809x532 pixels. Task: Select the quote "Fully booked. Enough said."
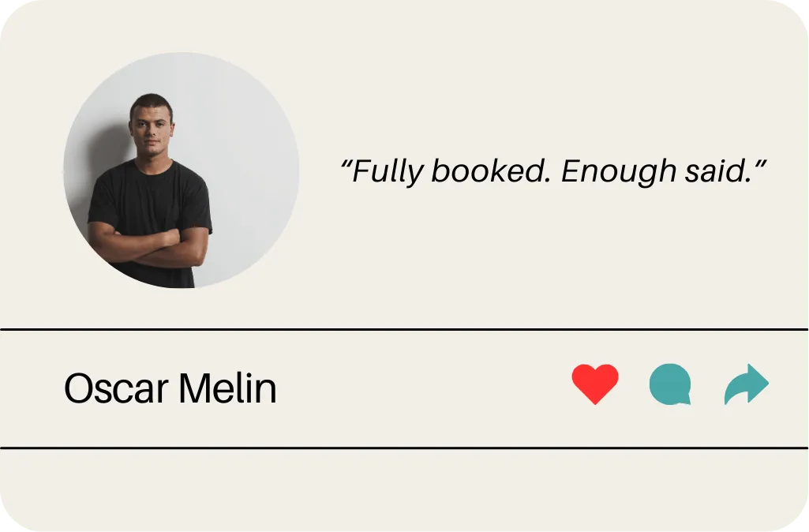click(x=553, y=170)
